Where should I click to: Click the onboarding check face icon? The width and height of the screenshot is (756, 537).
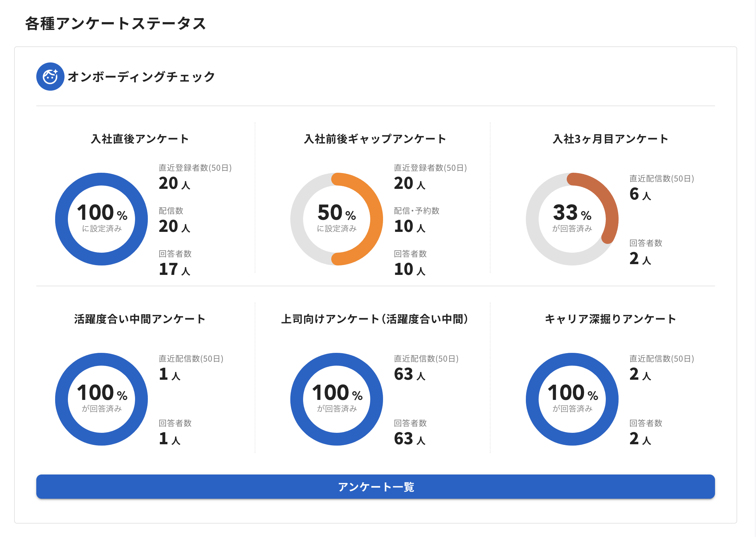coord(50,76)
